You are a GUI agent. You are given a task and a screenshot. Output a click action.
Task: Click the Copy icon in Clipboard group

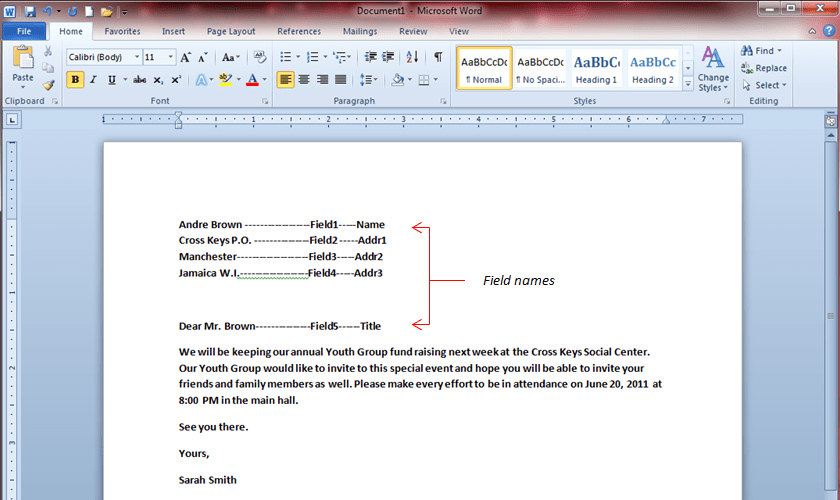point(48,68)
